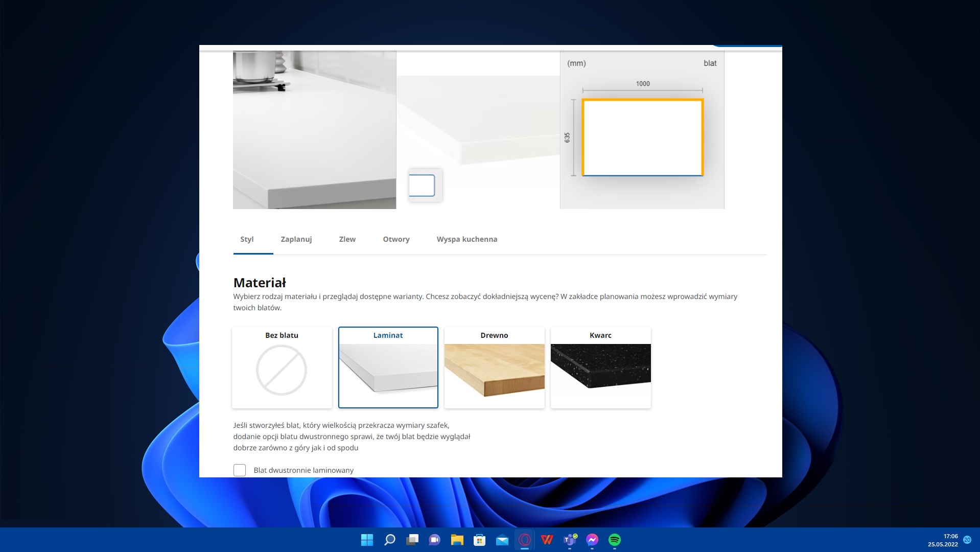Image resolution: width=980 pixels, height=552 pixels.
Task: Open the notification center badge showing 20
Action: tap(967, 540)
